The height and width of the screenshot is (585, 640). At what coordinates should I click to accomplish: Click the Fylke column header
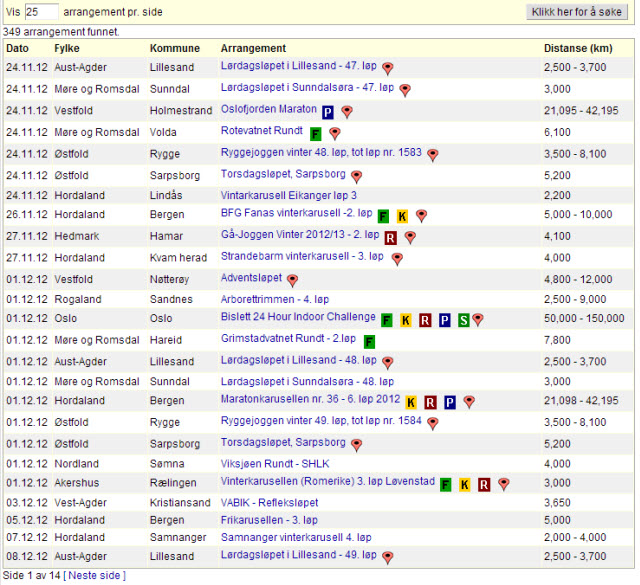(67, 48)
